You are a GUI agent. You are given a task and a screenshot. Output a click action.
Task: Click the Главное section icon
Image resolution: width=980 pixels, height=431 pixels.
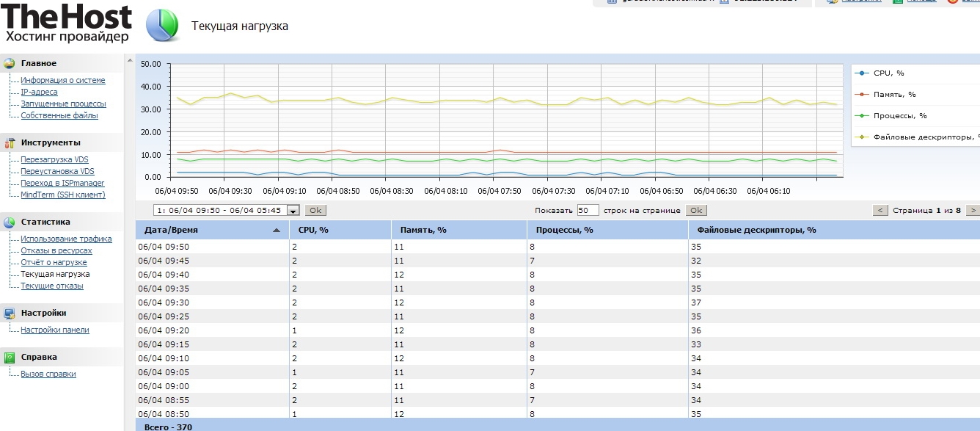[10, 63]
